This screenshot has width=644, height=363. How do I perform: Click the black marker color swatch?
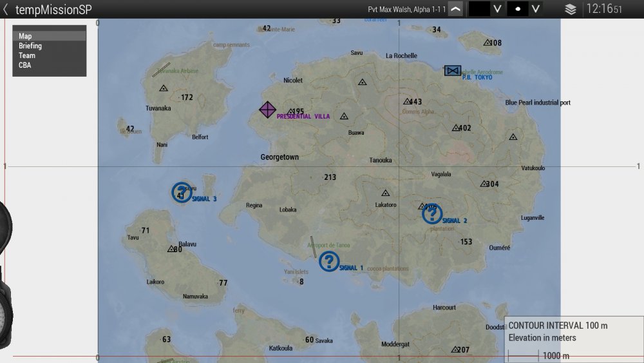(479, 9)
